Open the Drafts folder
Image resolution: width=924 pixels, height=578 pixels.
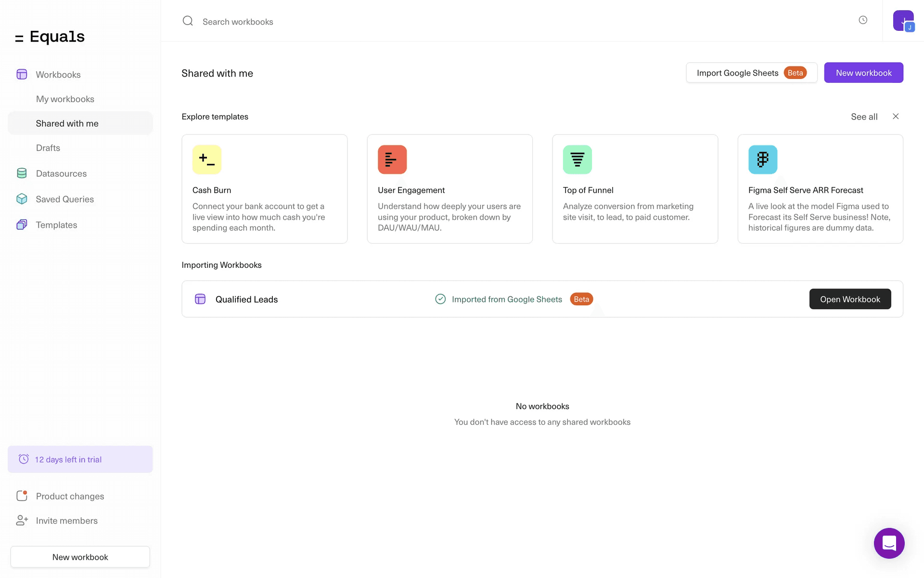(48, 148)
